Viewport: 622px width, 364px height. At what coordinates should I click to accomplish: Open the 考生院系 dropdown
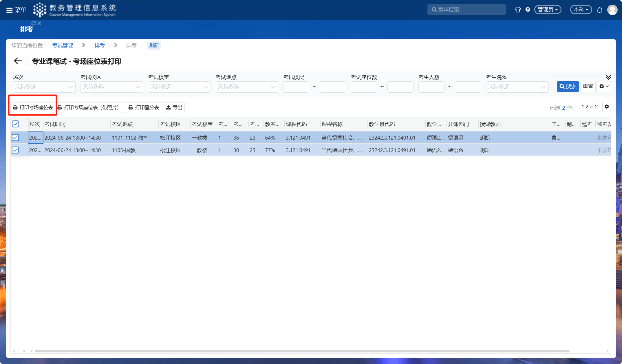click(x=517, y=87)
